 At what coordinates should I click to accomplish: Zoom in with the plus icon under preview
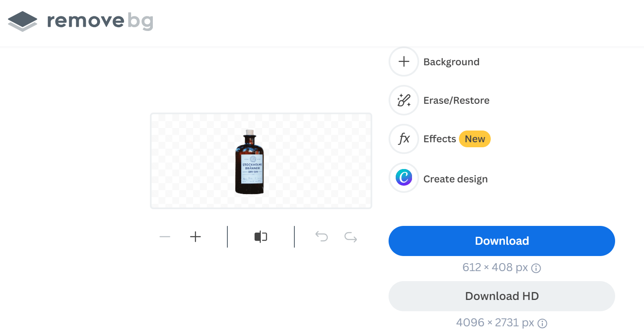[x=196, y=237]
